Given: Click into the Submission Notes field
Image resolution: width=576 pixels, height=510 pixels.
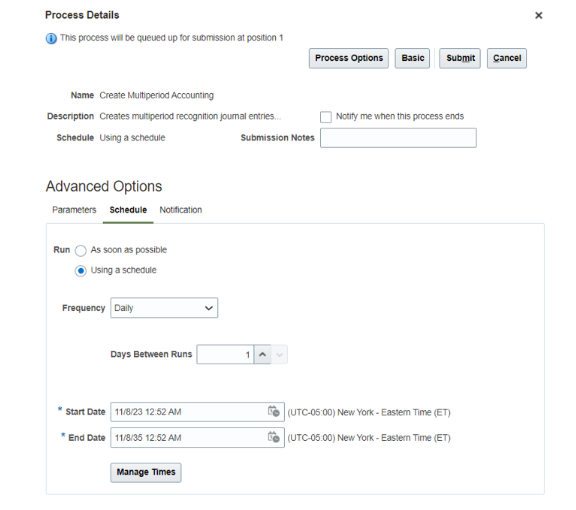Looking at the screenshot, I should pyautogui.click(x=398, y=138).
